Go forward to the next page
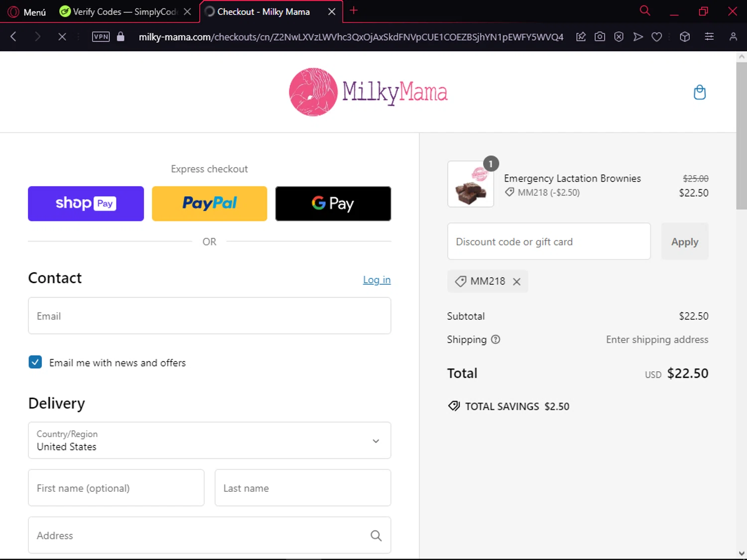The image size is (747, 560). point(37,36)
